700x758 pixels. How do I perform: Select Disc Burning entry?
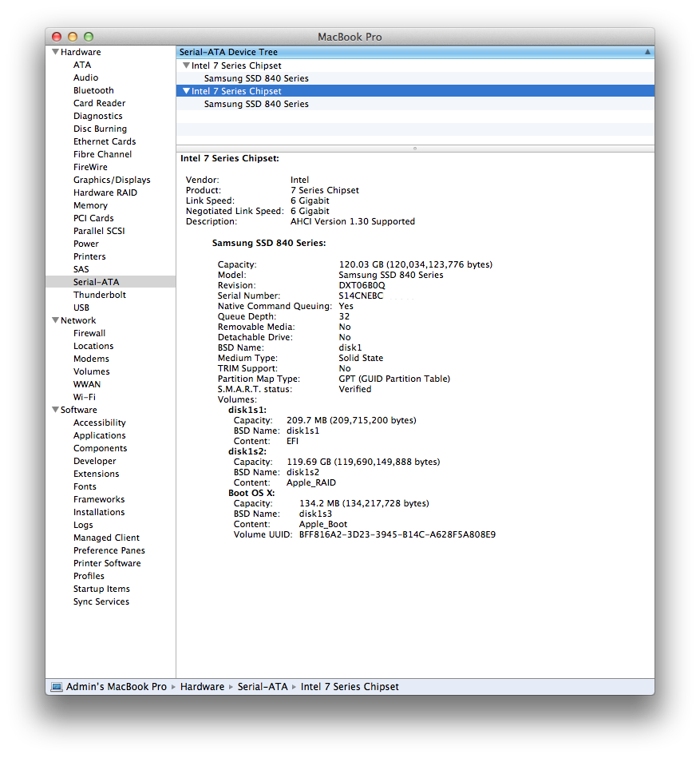(100, 129)
